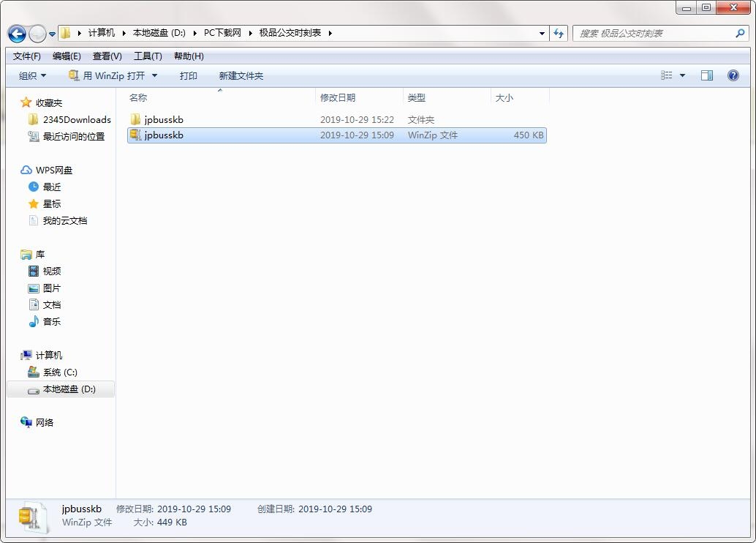Open the recent pages dropdown arrow
756x543 pixels.
53,34
